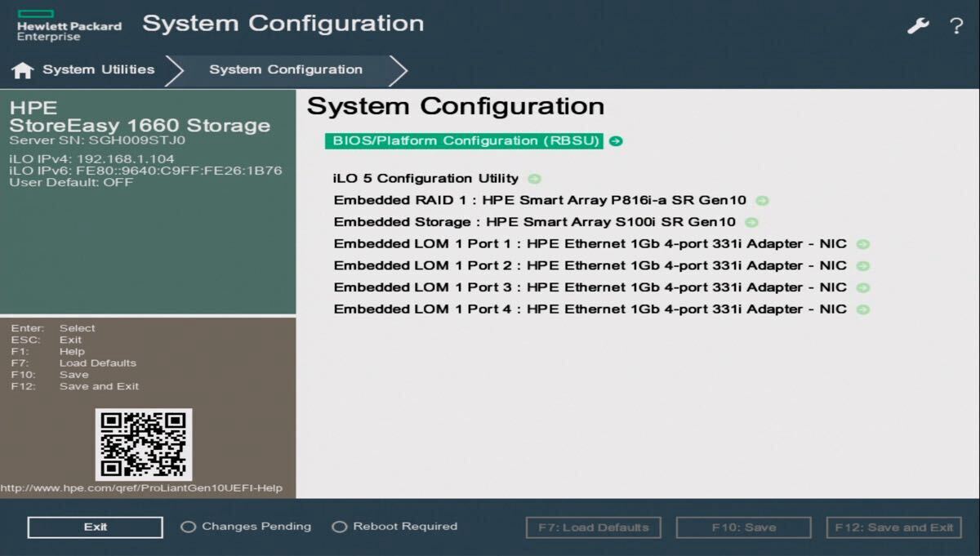Click the Enter: Select key hint

(x=53, y=328)
